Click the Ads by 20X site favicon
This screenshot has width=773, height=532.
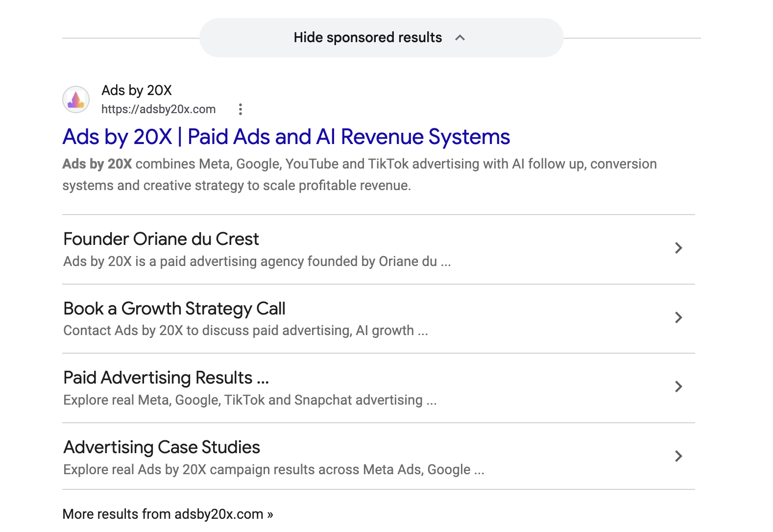[x=76, y=99]
